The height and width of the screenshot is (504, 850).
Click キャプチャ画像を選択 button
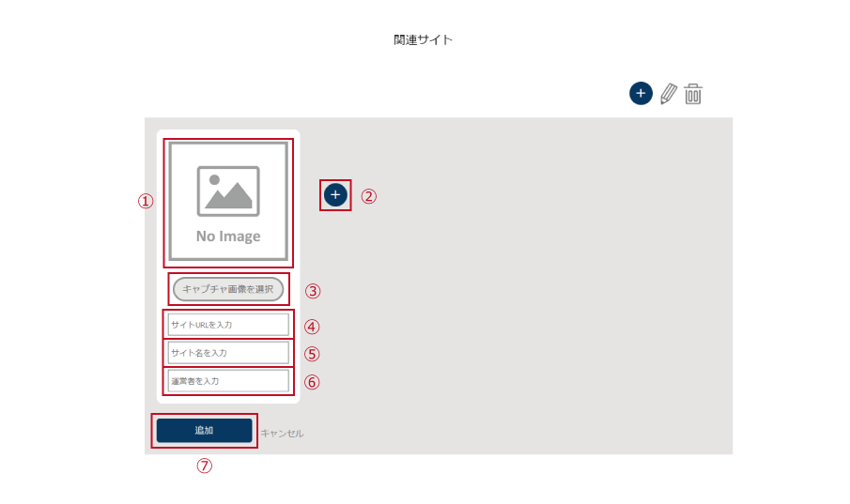[228, 289]
